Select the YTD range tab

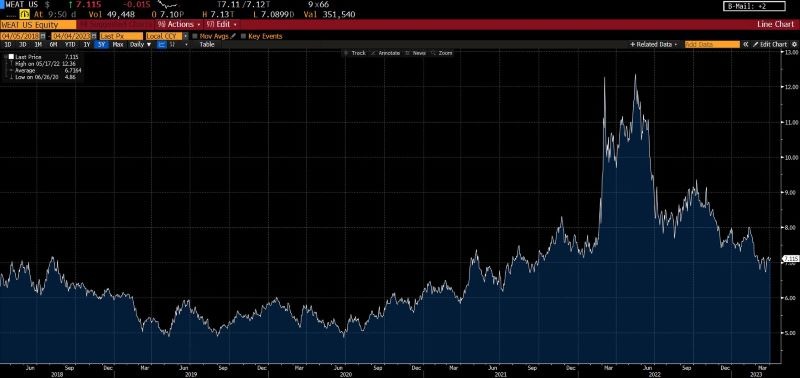70,44
